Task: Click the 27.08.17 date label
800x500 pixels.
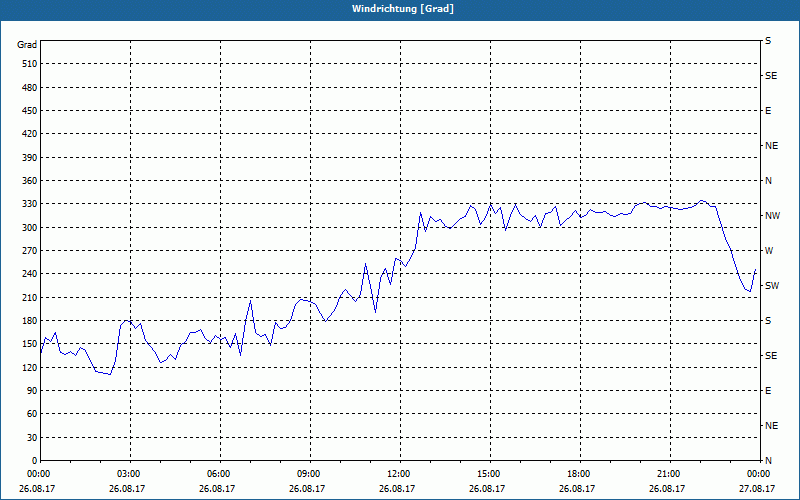Action: [x=757, y=488]
